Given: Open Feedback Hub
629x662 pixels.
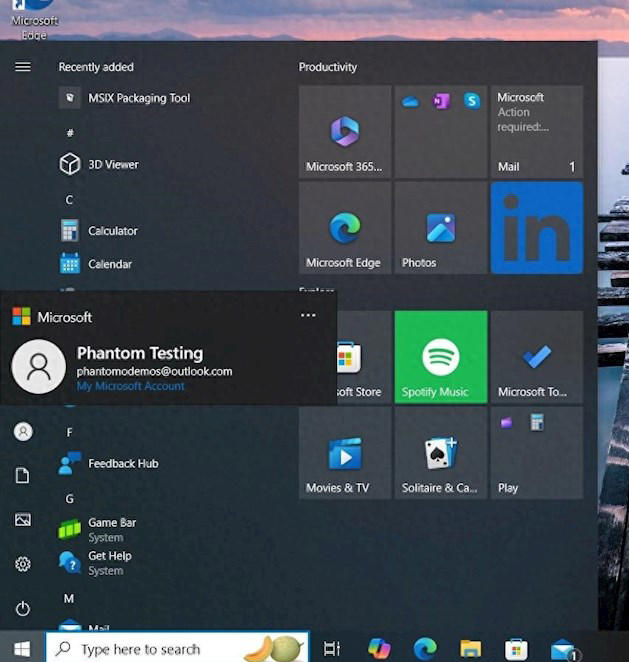Looking at the screenshot, I should click(x=109, y=463).
